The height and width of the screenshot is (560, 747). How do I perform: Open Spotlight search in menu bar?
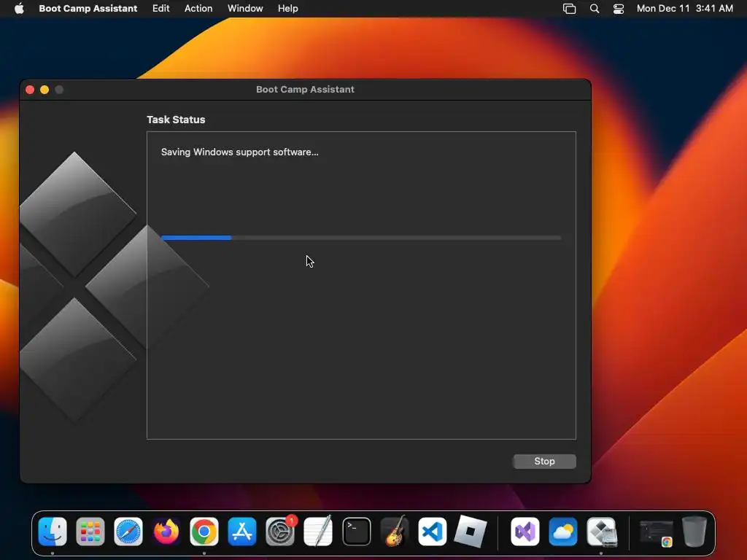click(x=594, y=9)
